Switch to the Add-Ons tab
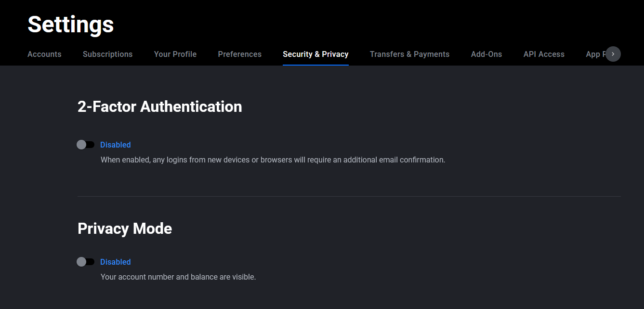The height and width of the screenshot is (309, 644). coord(486,54)
